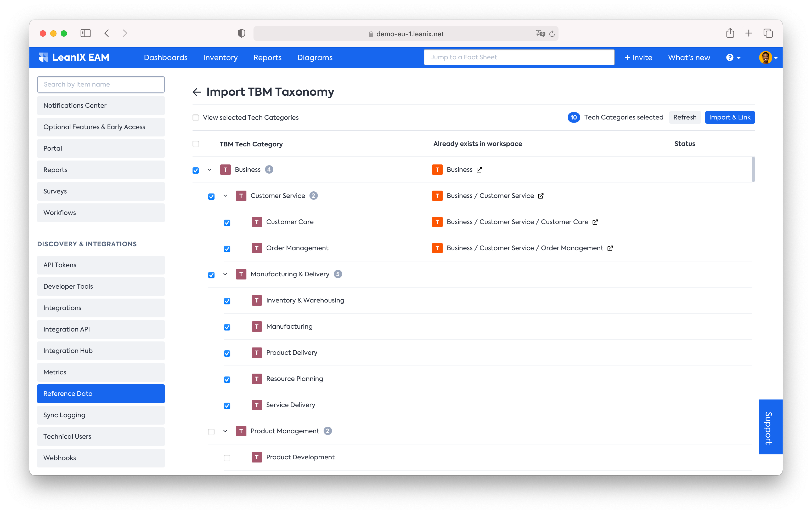This screenshot has height=514, width=812.
Task: Show tab overview icon in Safari
Action: point(768,33)
